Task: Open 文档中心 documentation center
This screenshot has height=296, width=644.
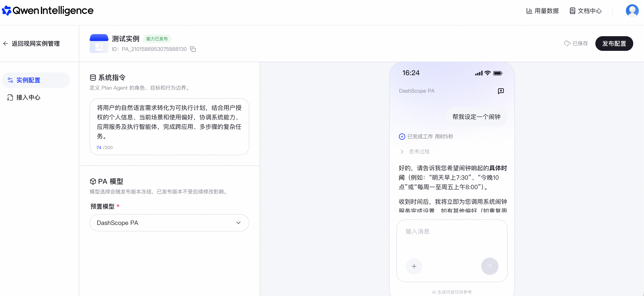Action: 585,11
